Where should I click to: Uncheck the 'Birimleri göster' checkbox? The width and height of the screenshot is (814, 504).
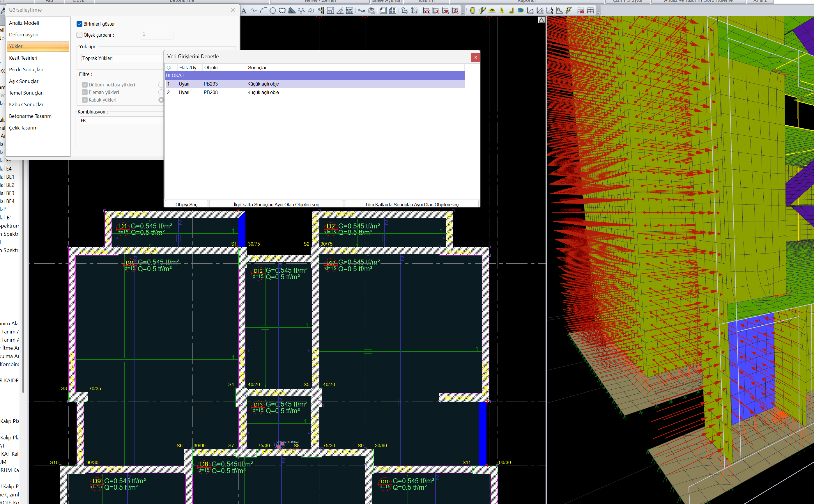(79, 24)
